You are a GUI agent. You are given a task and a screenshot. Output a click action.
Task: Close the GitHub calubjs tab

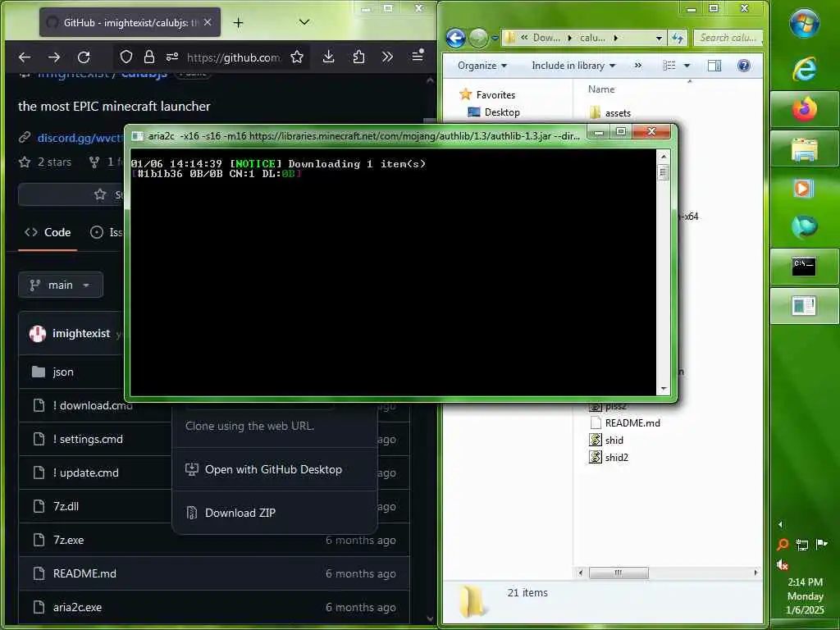click(x=208, y=22)
